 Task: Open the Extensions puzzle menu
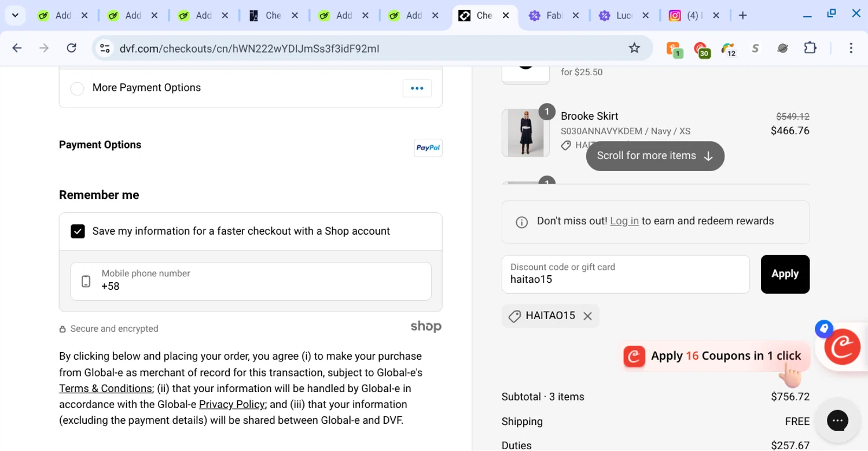(810, 48)
